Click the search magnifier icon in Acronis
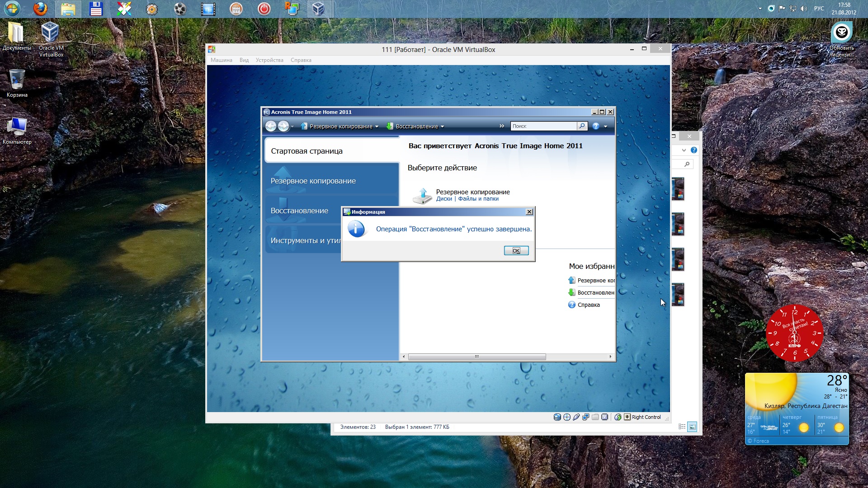This screenshot has width=868, height=488. pyautogui.click(x=582, y=126)
